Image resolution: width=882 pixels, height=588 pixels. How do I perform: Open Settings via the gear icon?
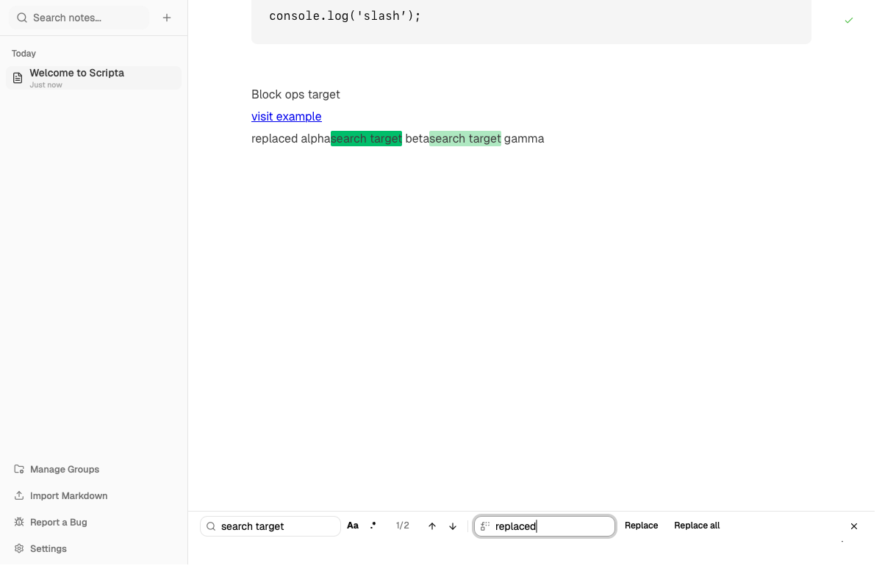[18, 548]
